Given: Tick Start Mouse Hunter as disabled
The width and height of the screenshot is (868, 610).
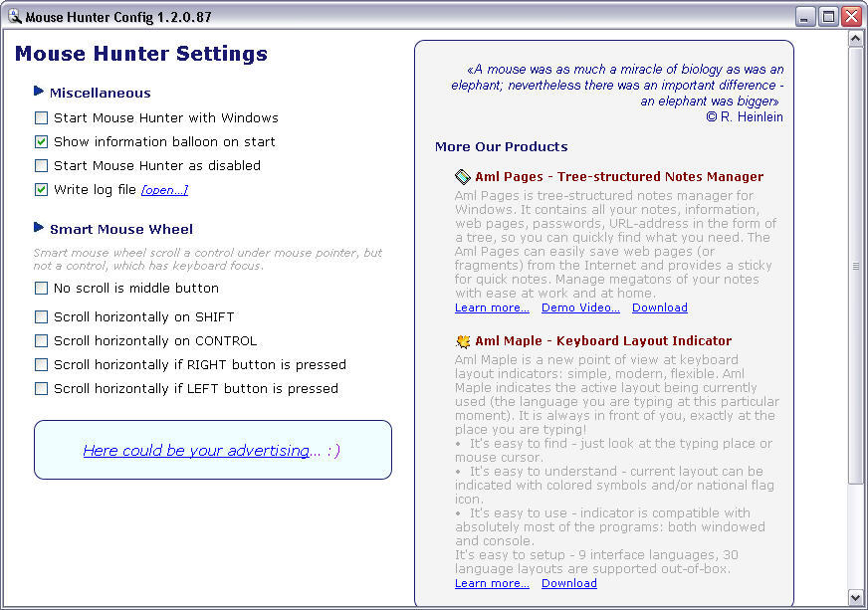Looking at the screenshot, I should (x=41, y=165).
